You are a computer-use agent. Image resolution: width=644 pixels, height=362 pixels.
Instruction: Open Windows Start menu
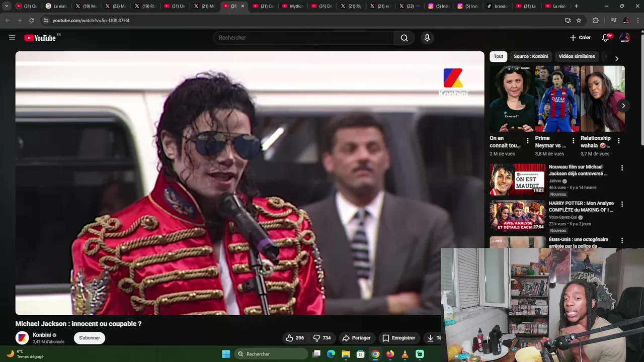pos(226,354)
